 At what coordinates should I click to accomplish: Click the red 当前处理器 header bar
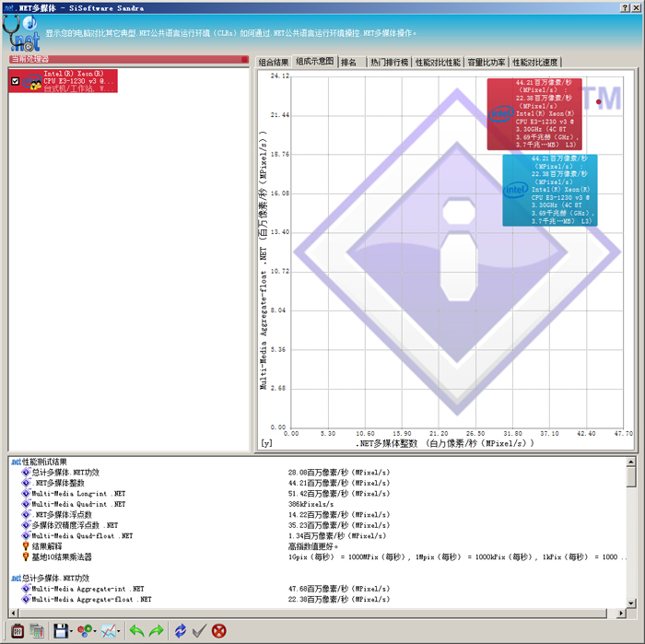pos(129,59)
